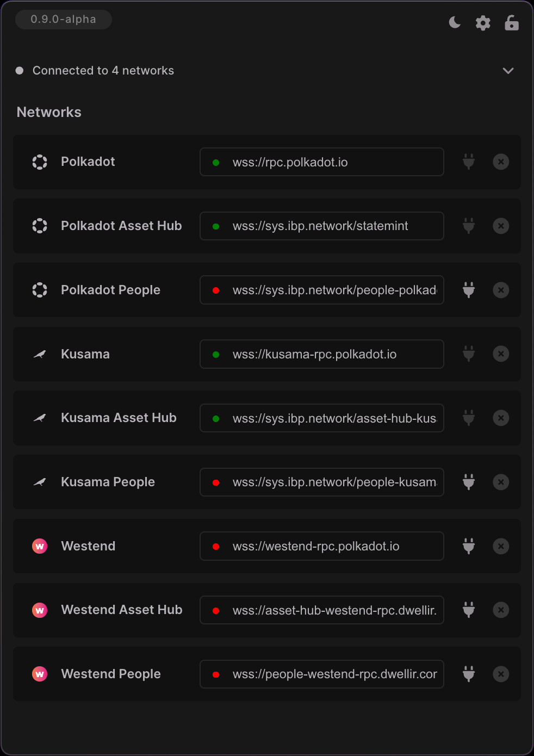Edit the wss://rpc.polkadot.io endpoint field
Viewport: 534px width, 756px height.
pyautogui.click(x=322, y=162)
